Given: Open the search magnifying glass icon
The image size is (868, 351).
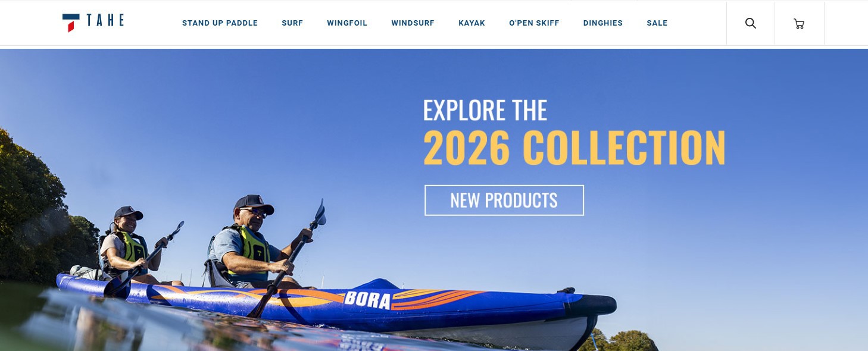Looking at the screenshot, I should tap(751, 23).
